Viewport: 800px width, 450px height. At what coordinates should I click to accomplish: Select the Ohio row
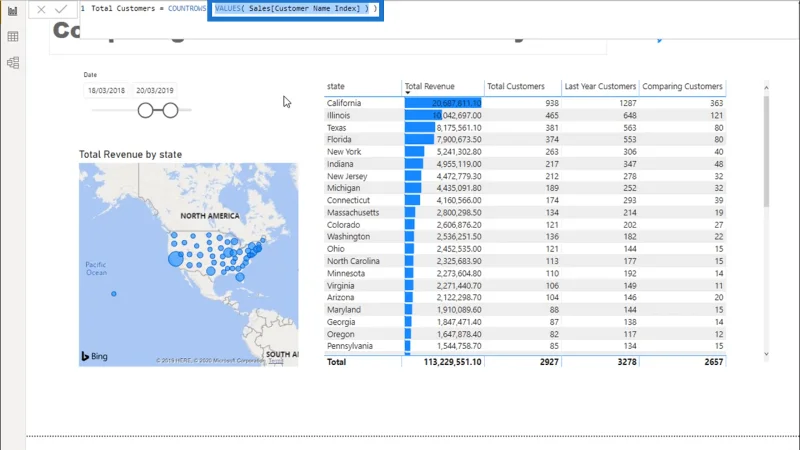pos(525,248)
